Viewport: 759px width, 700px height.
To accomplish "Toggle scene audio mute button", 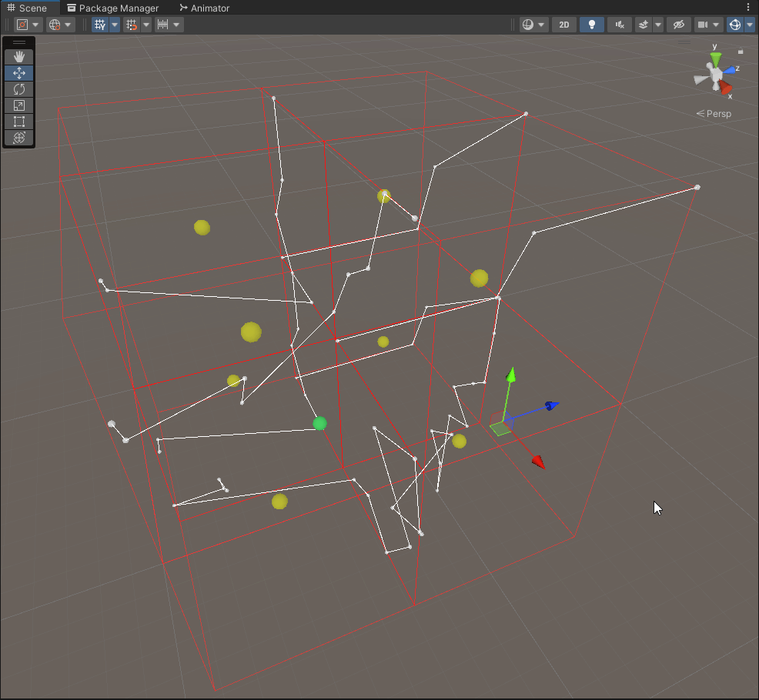I will (x=619, y=25).
